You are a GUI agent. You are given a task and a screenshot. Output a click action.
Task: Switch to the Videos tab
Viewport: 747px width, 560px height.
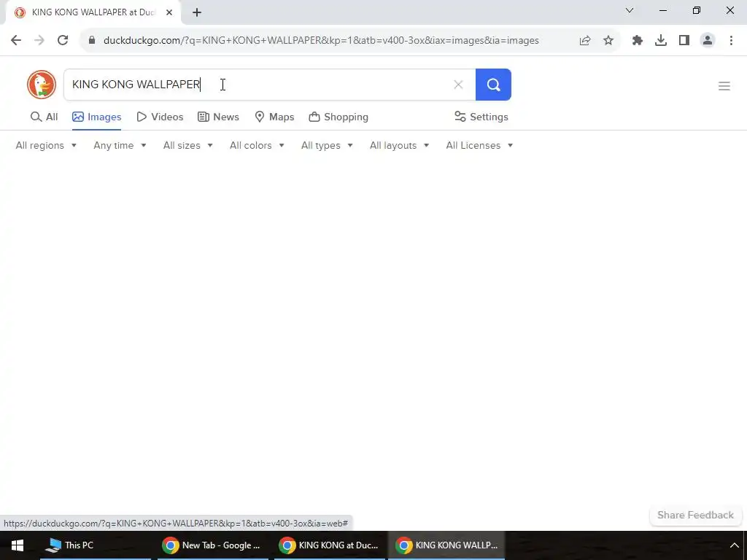(x=160, y=117)
